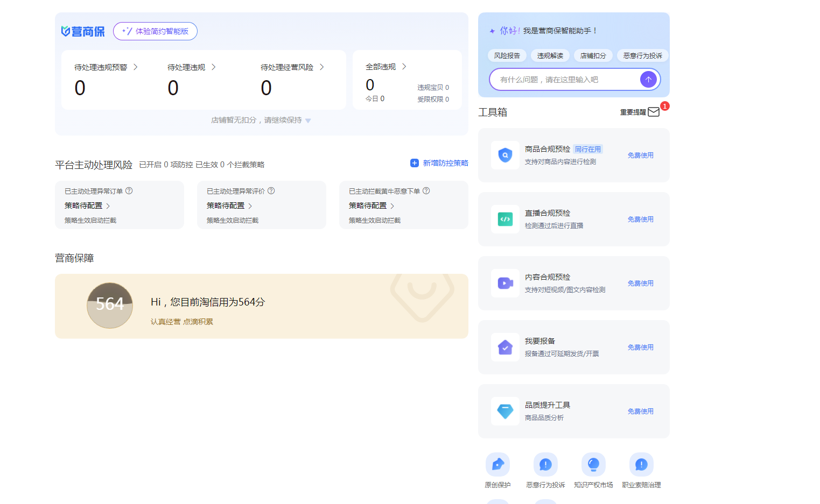Click the 内容合规预检 video icon

coord(505,283)
